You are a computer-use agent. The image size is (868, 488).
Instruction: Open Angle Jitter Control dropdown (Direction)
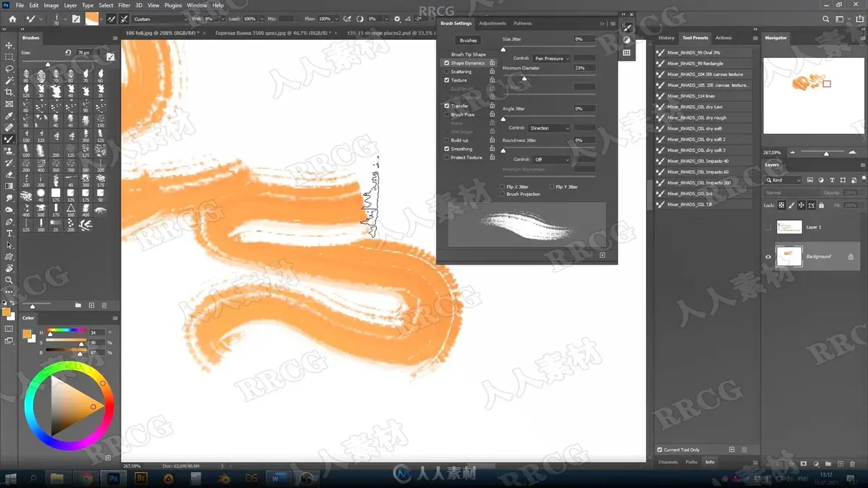[549, 128]
